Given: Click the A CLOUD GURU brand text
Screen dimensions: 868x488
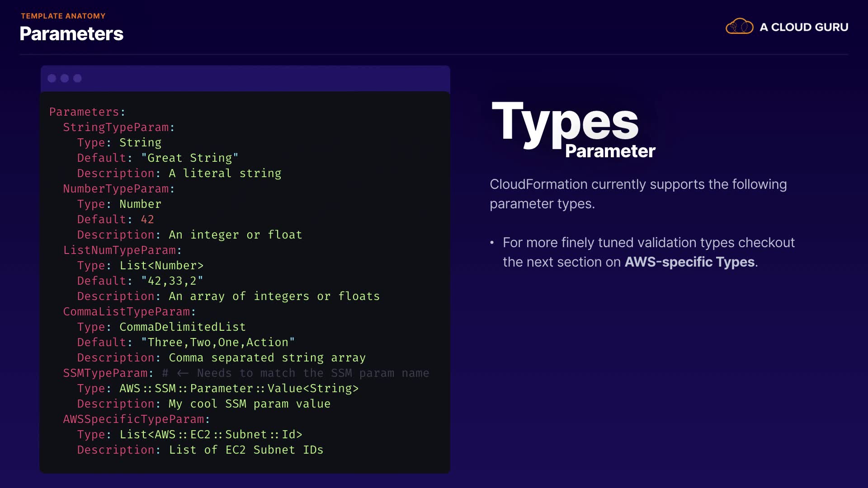Looking at the screenshot, I should (804, 27).
